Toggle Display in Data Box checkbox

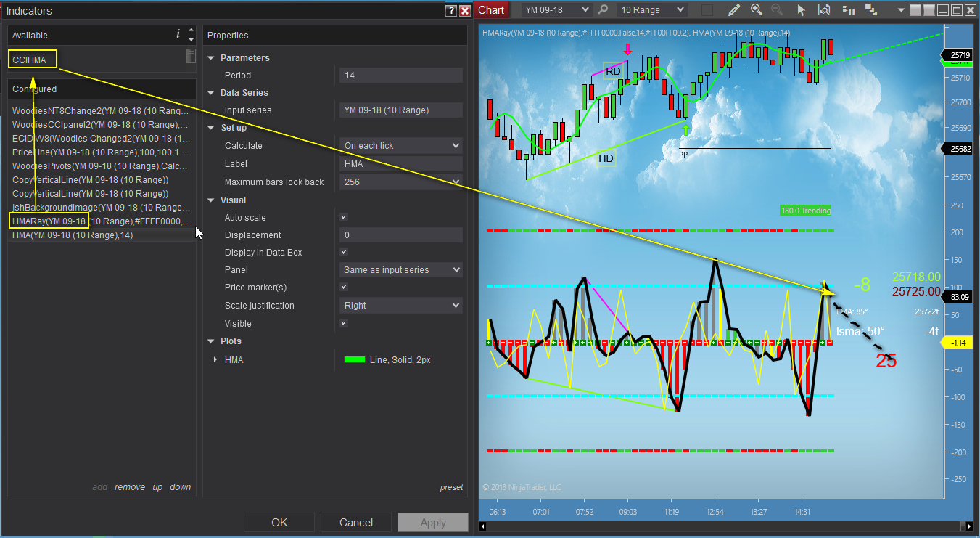point(344,252)
